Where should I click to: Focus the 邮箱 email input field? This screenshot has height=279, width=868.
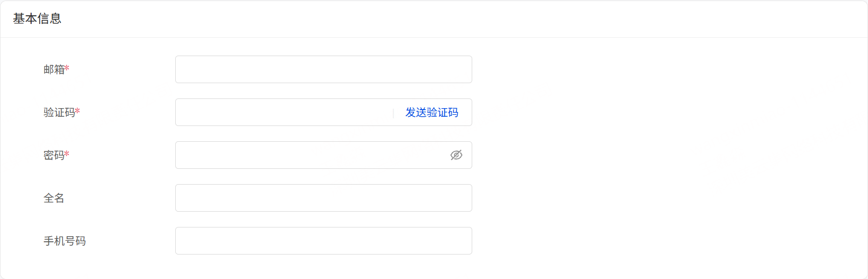(323, 69)
